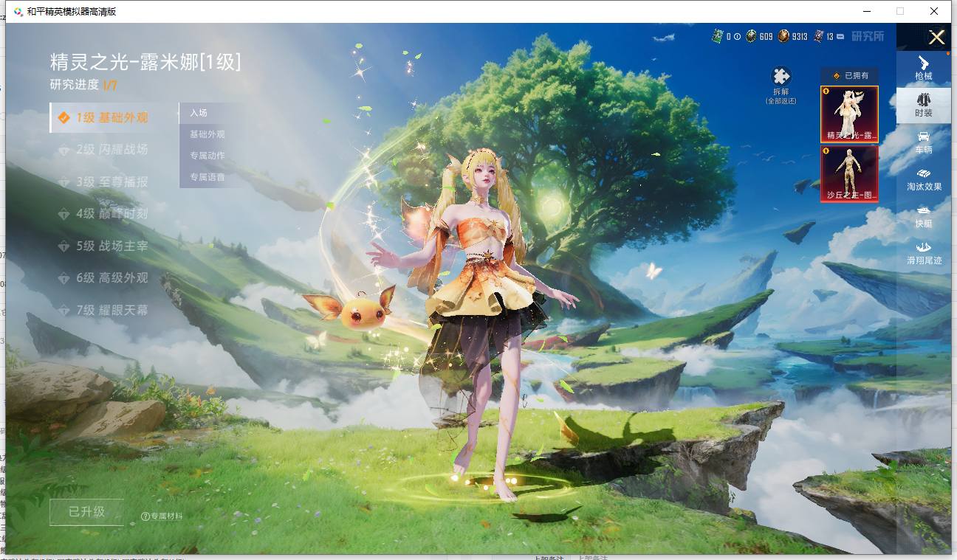This screenshot has width=957, height=560.
Task: Click the diamond icon for 2级 闪耀战场
Action: 64,150
